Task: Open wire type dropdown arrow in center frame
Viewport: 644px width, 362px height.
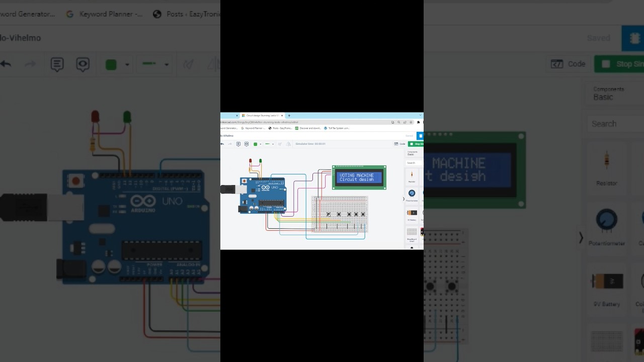Action: pos(273,144)
